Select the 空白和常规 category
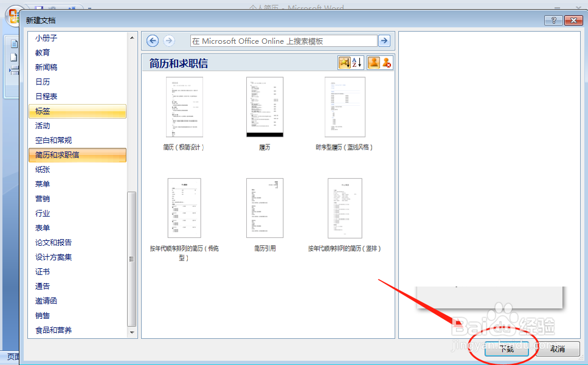Screen dimensions: 588x365 point(78,141)
